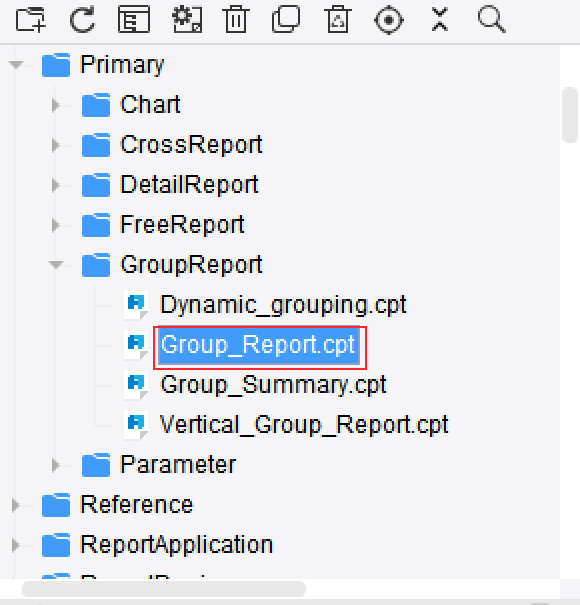Click the collapse-all arrows icon
Viewport: 580px width, 605px height.
point(440,19)
